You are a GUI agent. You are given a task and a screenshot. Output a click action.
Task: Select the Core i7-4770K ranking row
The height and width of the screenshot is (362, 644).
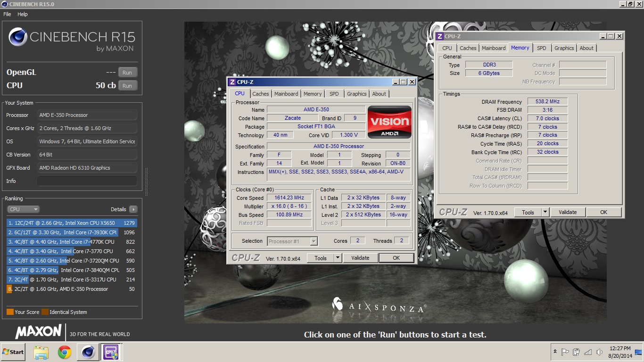[x=72, y=242]
